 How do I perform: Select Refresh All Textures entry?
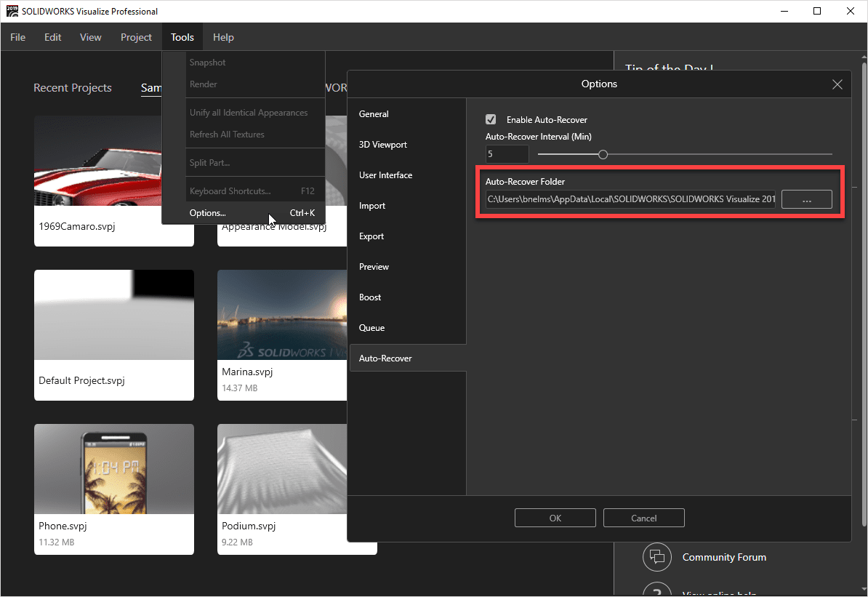[244, 135]
